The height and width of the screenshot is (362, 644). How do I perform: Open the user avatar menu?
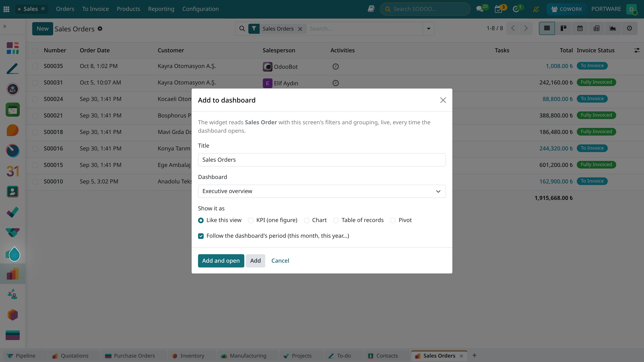632,9
